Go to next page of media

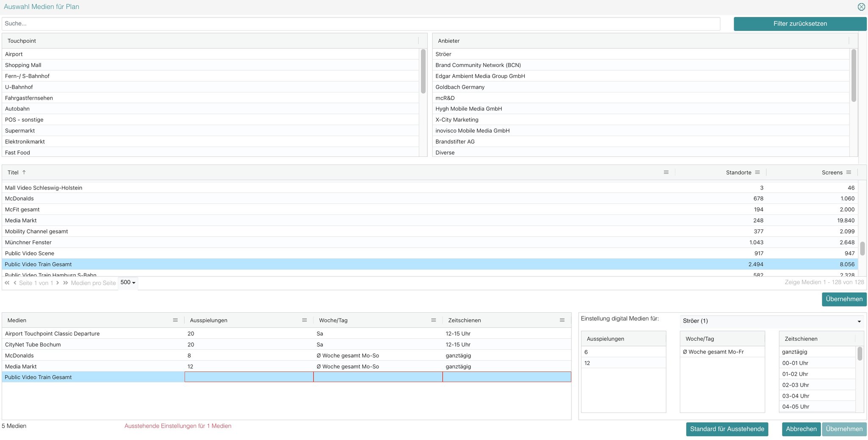[58, 283]
